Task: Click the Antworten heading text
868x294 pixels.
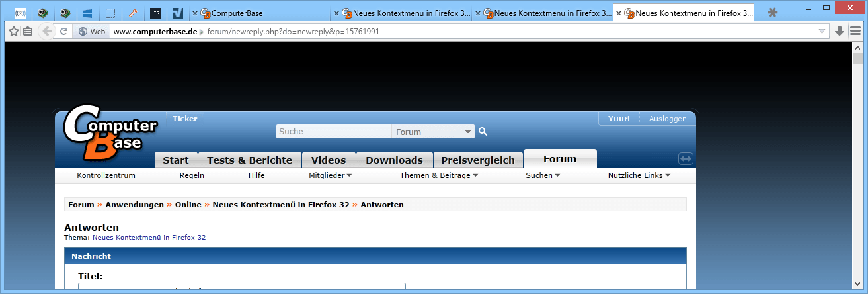Action: pos(91,227)
